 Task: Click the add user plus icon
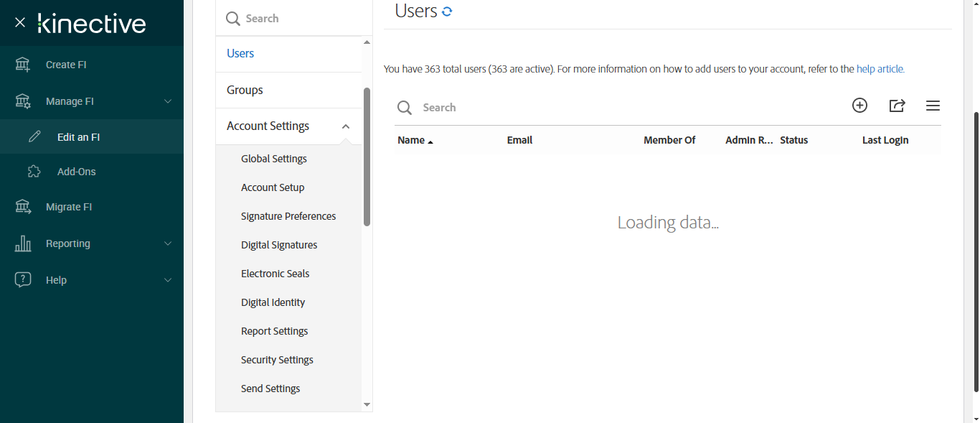[859, 106]
